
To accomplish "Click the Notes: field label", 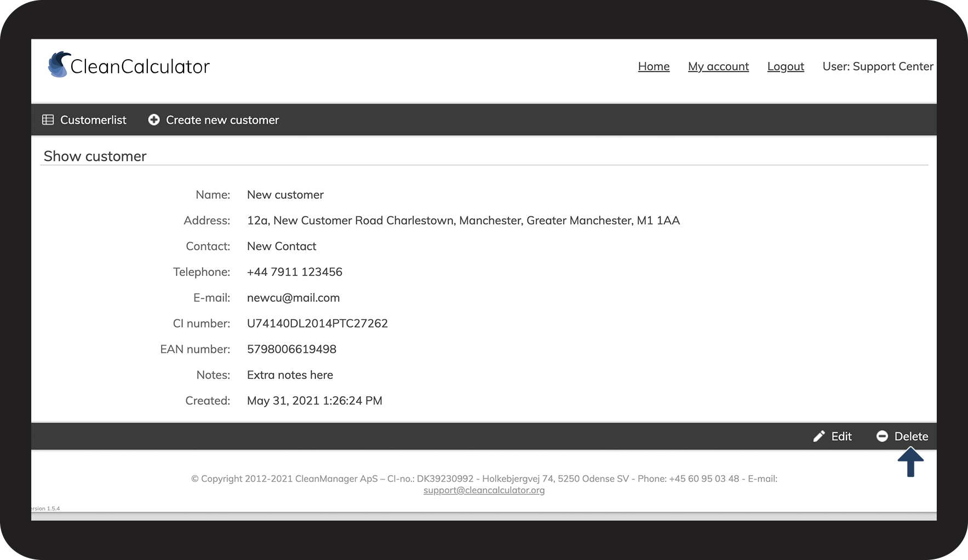I will pos(213,375).
